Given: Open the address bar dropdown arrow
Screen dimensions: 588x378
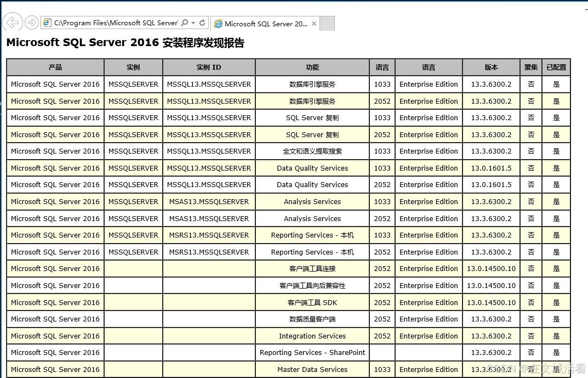Looking at the screenshot, I should tap(193, 23).
